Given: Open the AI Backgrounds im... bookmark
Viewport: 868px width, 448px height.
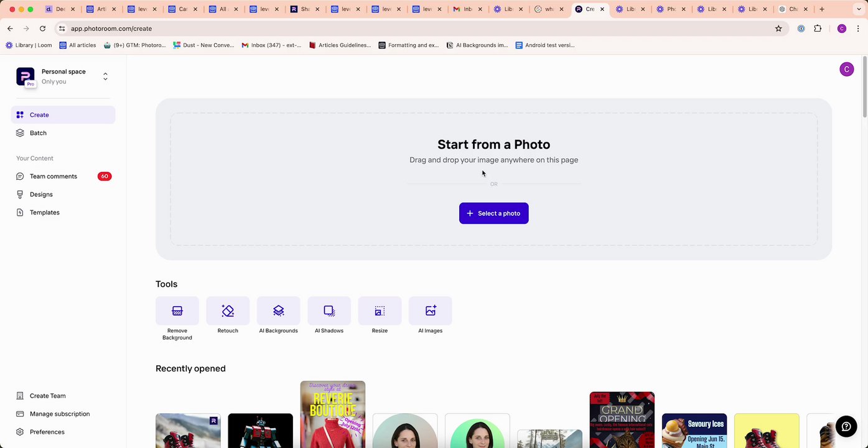Looking at the screenshot, I should 477,45.
